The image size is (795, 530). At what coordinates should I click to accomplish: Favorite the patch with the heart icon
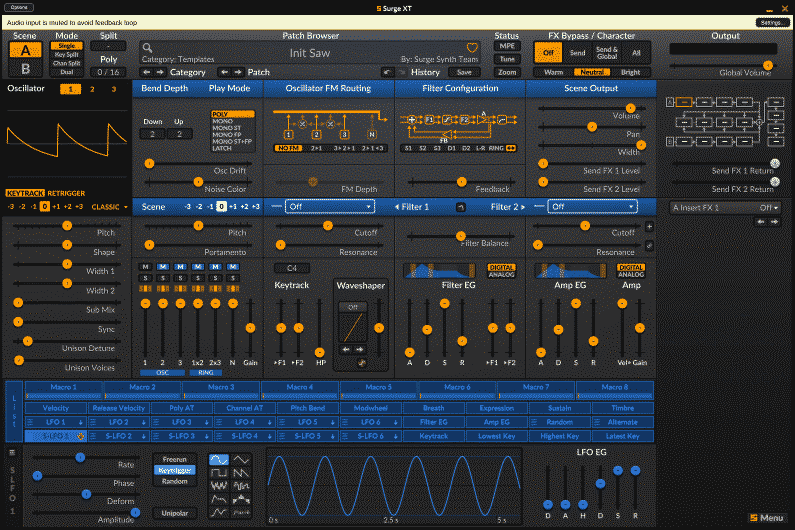(473, 47)
